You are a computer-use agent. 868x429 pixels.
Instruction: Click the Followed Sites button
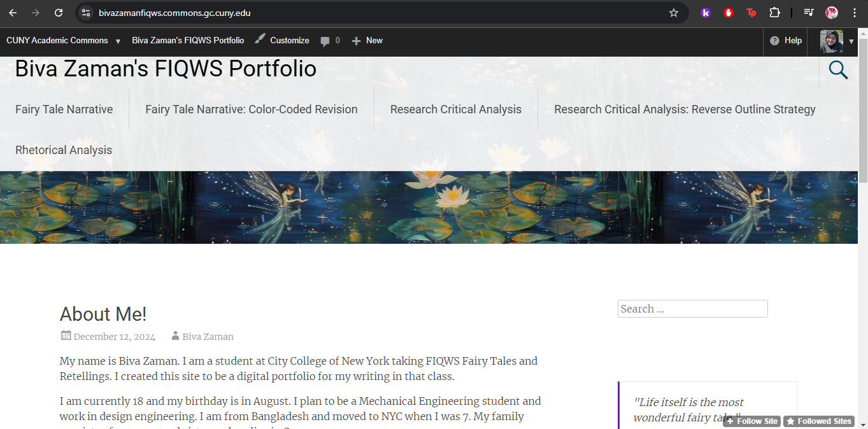coord(818,421)
